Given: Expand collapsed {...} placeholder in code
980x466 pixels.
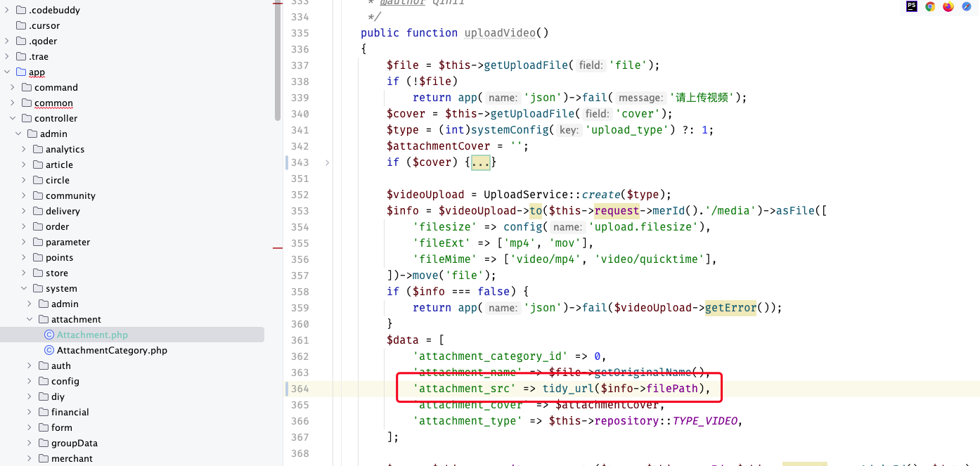Looking at the screenshot, I should (481, 162).
